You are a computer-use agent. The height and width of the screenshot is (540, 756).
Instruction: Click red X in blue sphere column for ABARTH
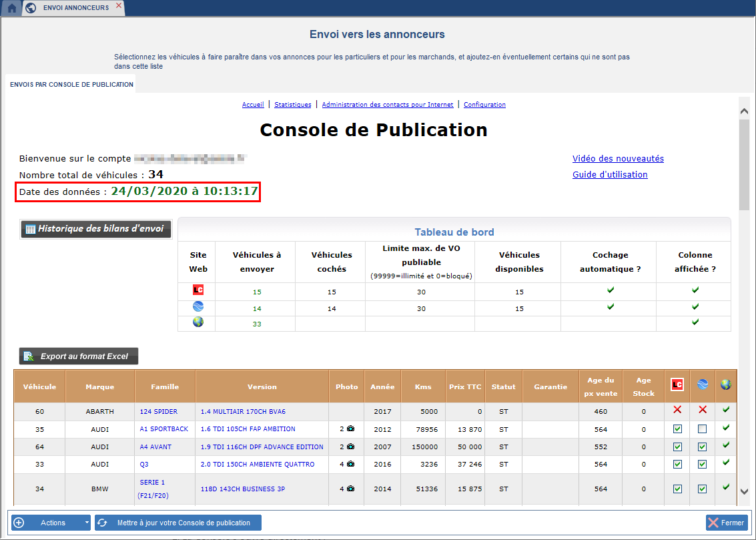click(703, 410)
